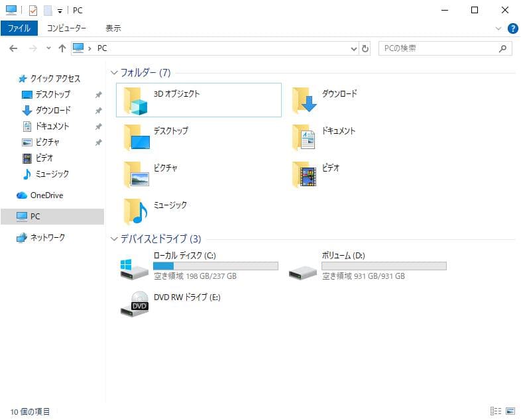Image resolution: width=521 pixels, height=420 pixels.
Task: Unpin デスクトップ using its pin icon
Action: pos(98,95)
